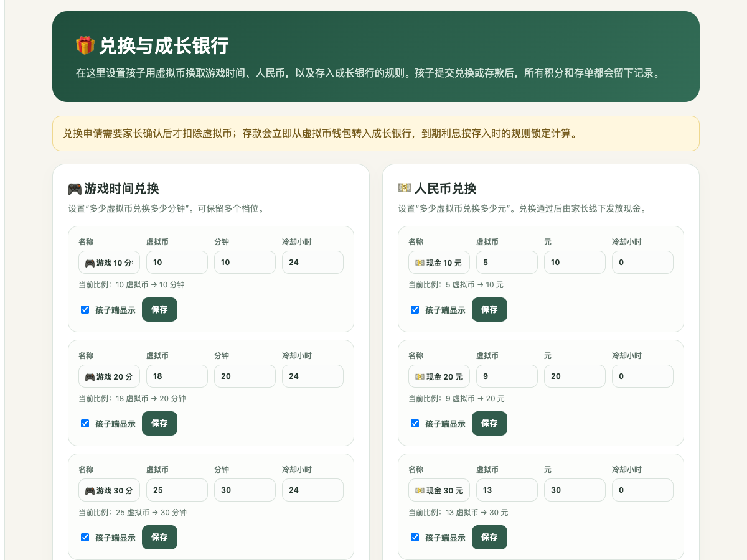
Task: Save the 游戏 20 分钟 exchange tier
Action: point(159,423)
